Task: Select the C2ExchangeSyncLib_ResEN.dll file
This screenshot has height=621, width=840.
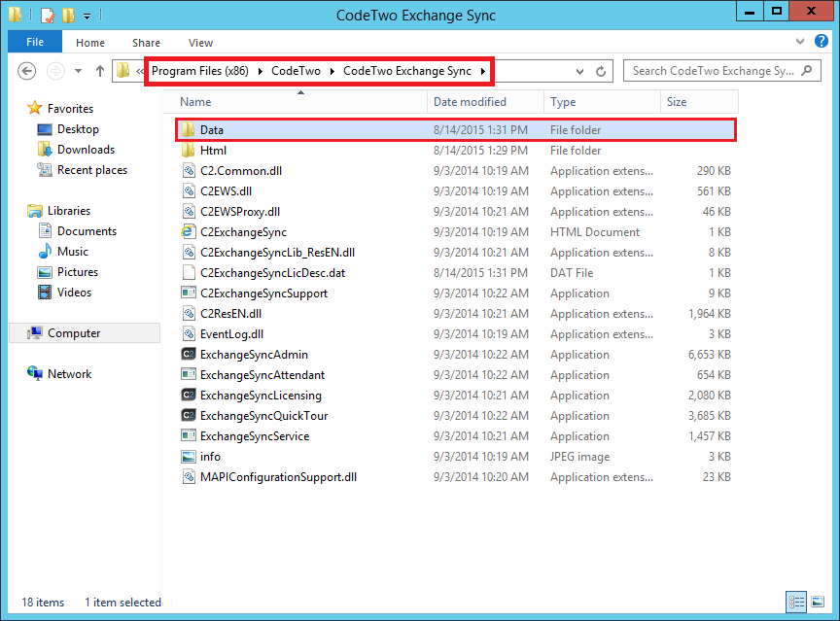Action: click(277, 252)
